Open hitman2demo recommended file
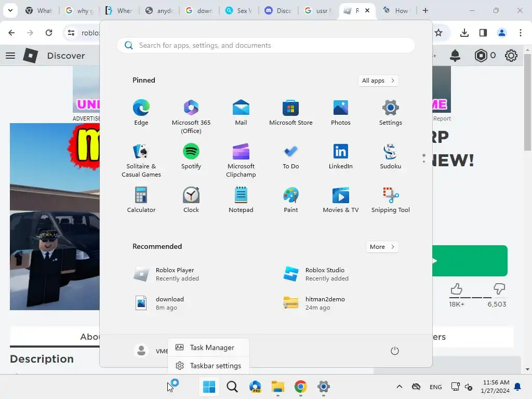 [x=314, y=303]
